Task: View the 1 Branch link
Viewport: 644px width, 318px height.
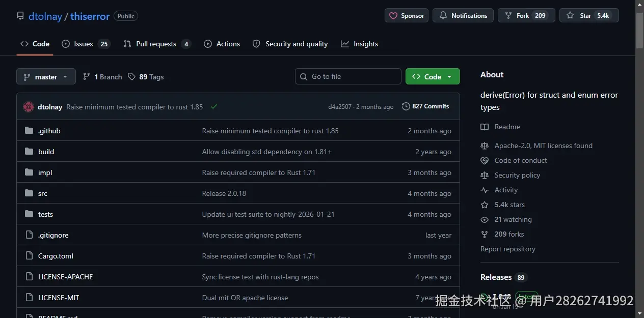Action: [x=102, y=77]
